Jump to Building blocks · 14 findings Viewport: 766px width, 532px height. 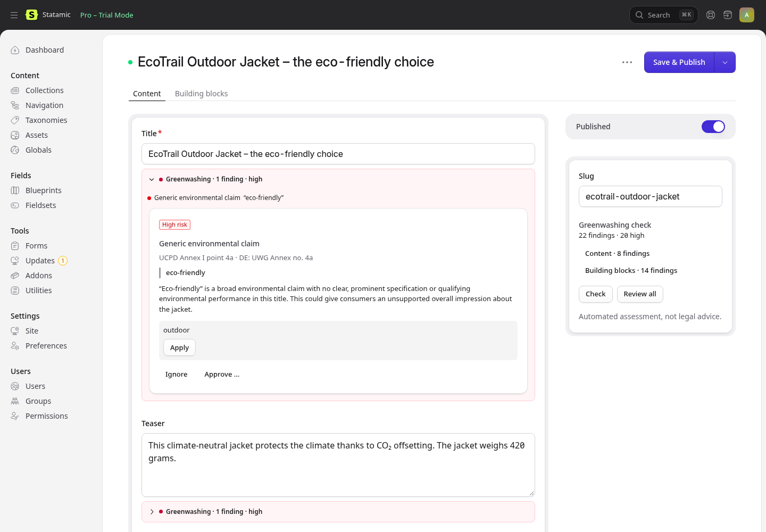point(631,271)
